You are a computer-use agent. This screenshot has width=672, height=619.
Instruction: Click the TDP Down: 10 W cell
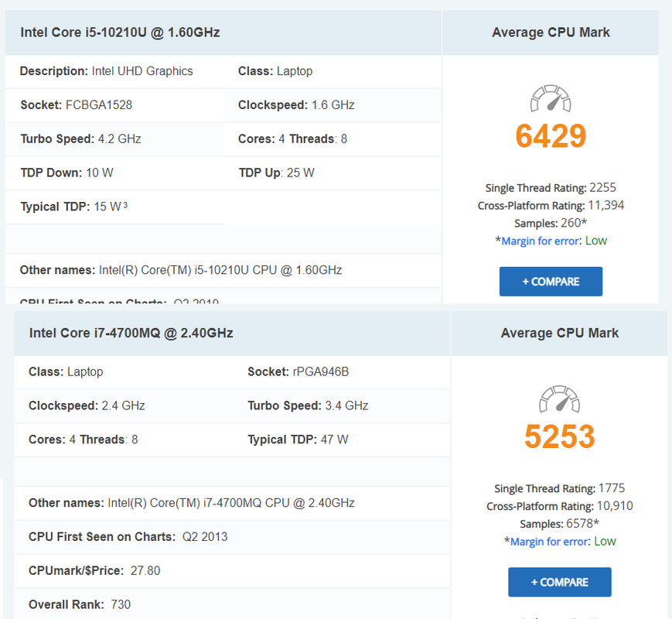tap(114, 173)
